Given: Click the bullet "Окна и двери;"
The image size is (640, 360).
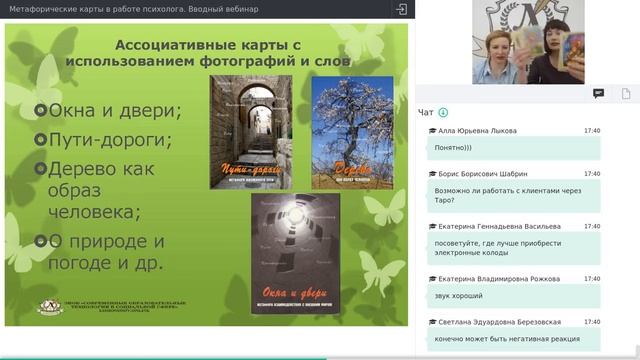Looking at the screenshot, I should coord(108,110).
